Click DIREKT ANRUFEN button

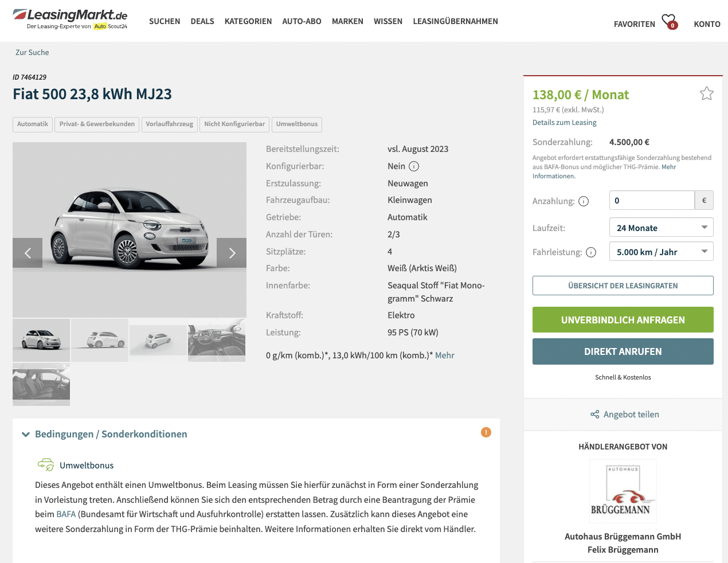tap(623, 351)
